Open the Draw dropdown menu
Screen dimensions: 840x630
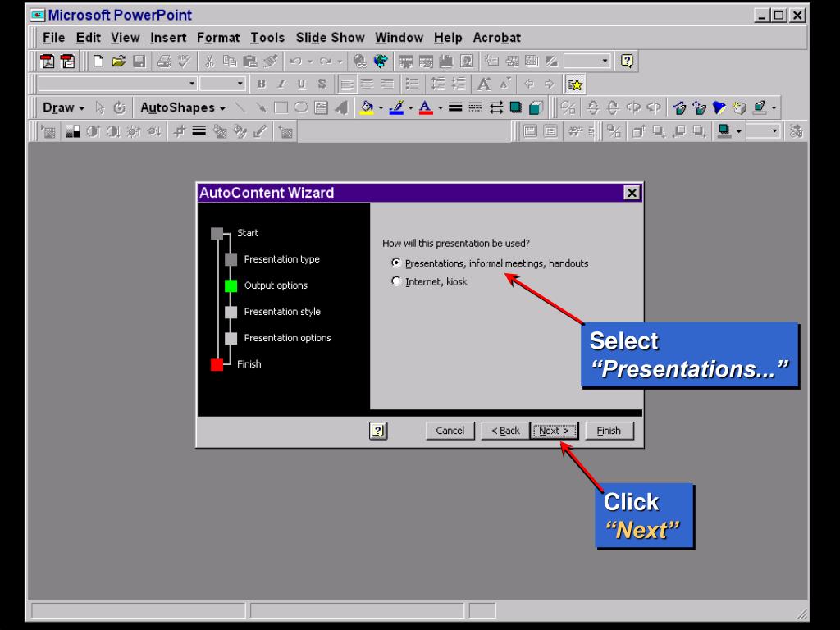click(63, 107)
